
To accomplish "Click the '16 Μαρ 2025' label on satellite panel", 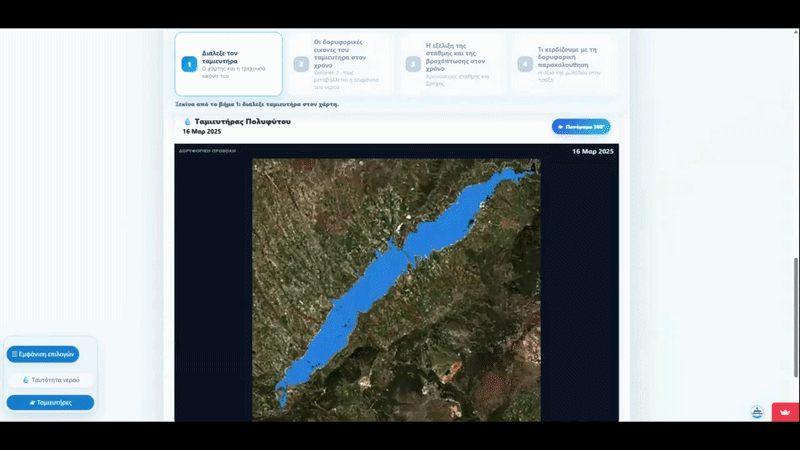I will tap(592, 152).
